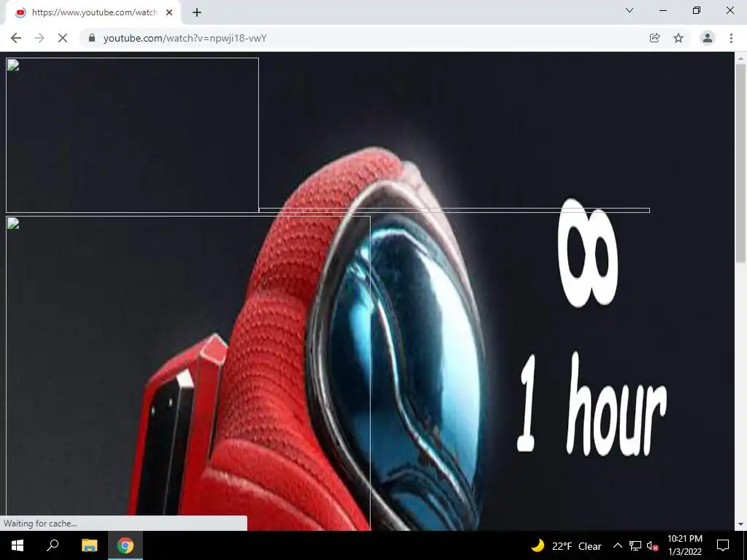
Task: Go back to the previous page
Action: point(16,38)
